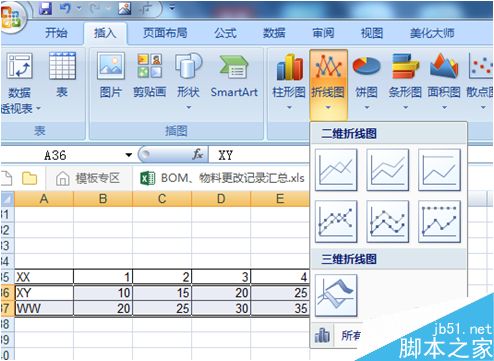Select column A header
494x361 pixels.
[x=44, y=199]
